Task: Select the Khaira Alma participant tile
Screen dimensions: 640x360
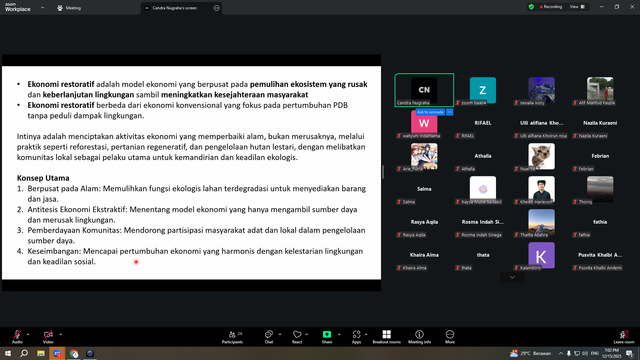Action: [x=424, y=256]
